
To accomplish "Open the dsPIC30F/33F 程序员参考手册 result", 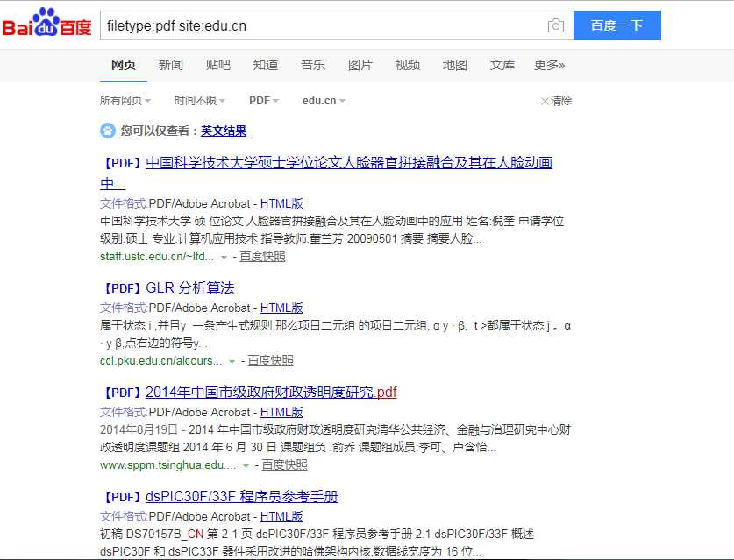I will (x=241, y=496).
